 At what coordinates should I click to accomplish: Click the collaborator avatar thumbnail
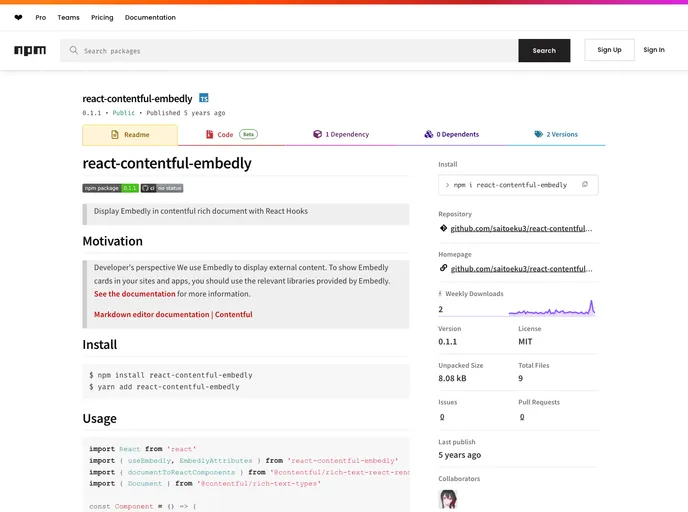click(448, 499)
